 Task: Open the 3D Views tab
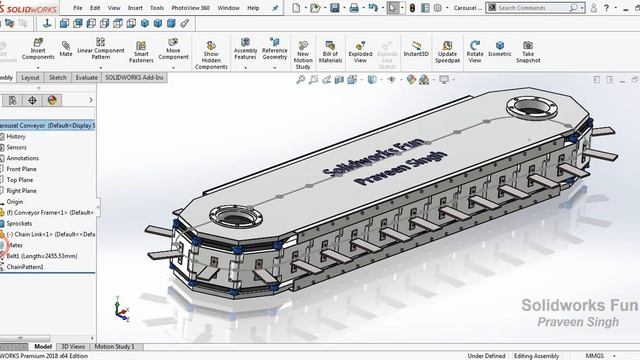(x=73, y=347)
